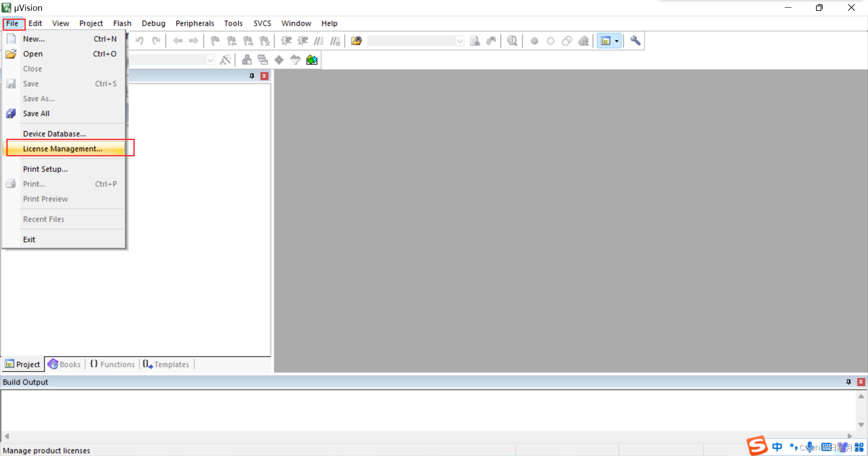Open the View menu
The width and height of the screenshot is (868, 456).
coord(61,24)
